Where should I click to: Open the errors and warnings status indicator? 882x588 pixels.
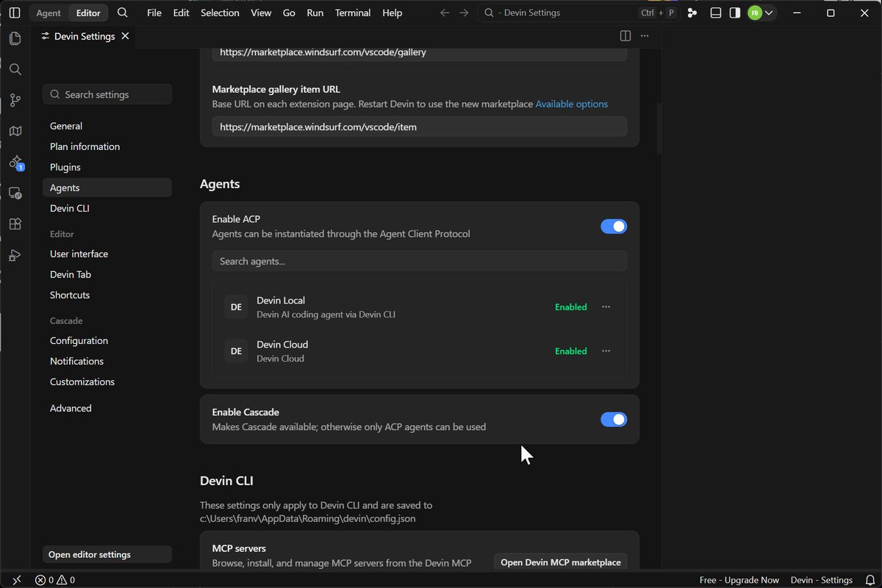pos(55,580)
